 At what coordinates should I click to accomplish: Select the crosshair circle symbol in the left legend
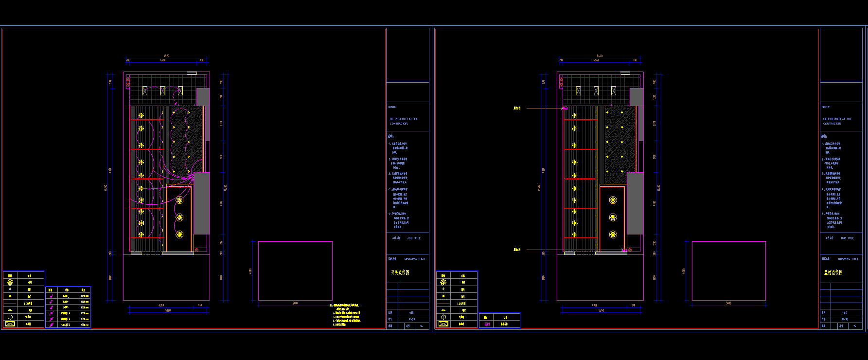(x=10, y=317)
